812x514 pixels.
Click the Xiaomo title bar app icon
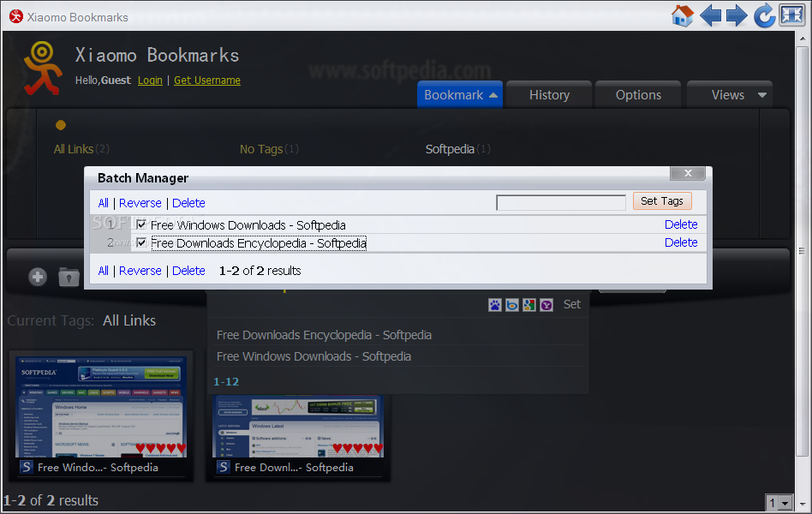16,16
